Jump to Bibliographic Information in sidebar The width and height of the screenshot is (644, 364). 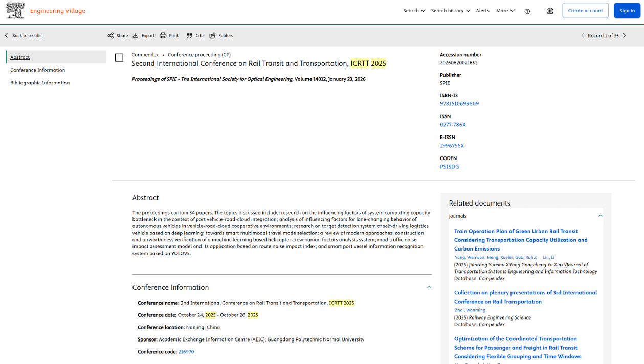coord(40,83)
